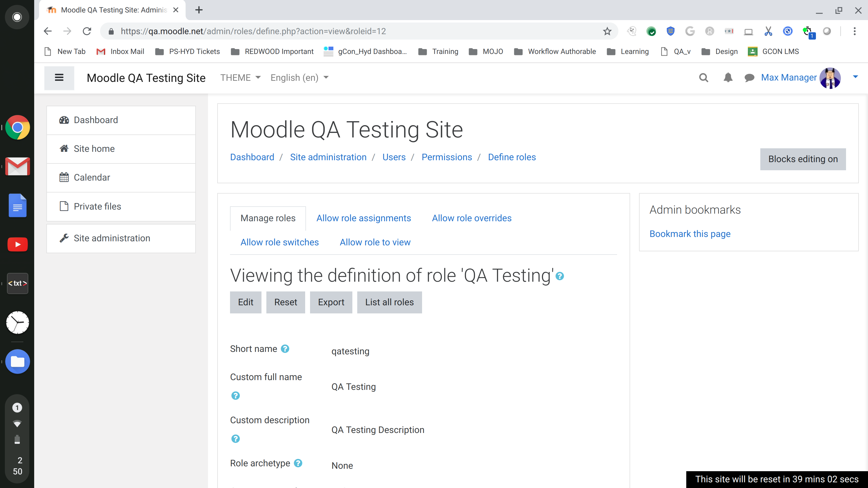Open Gmail from the shelf
Screen dimensions: 868x488
pos(18,166)
